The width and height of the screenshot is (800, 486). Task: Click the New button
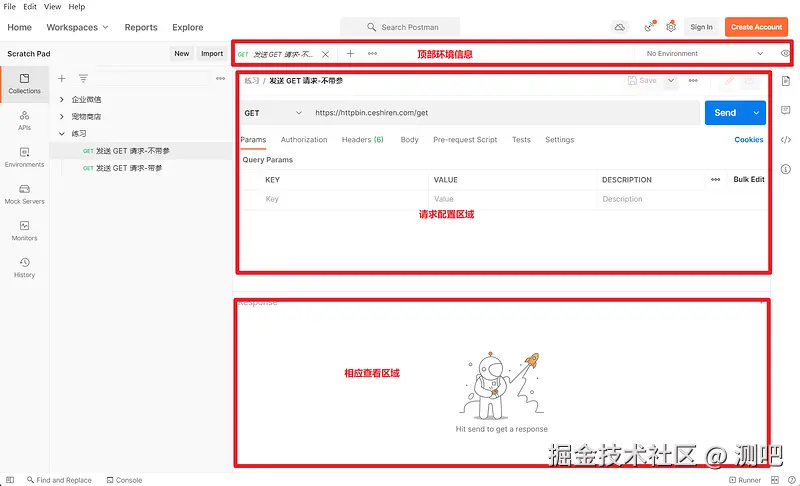click(x=182, y=54)
